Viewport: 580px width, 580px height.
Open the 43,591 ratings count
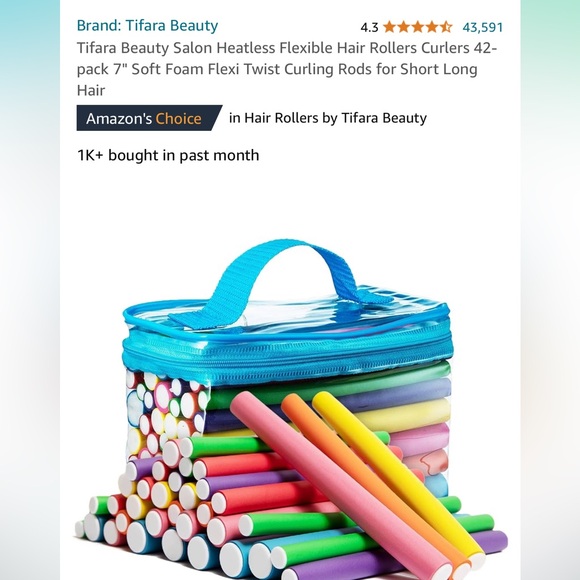click(483, 27)
